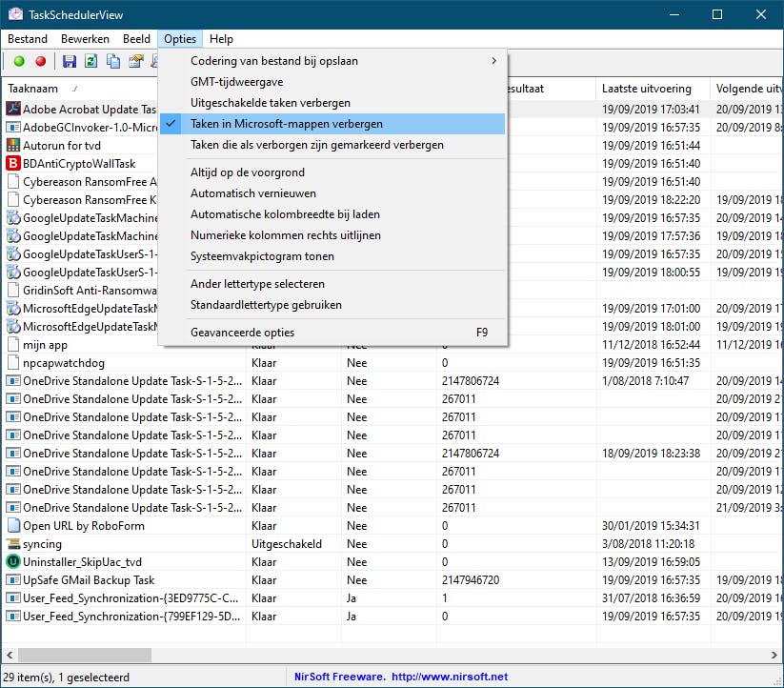Click the red disable-task circle icon
This screenshot has height=688, width=784.
pos(41,61)
